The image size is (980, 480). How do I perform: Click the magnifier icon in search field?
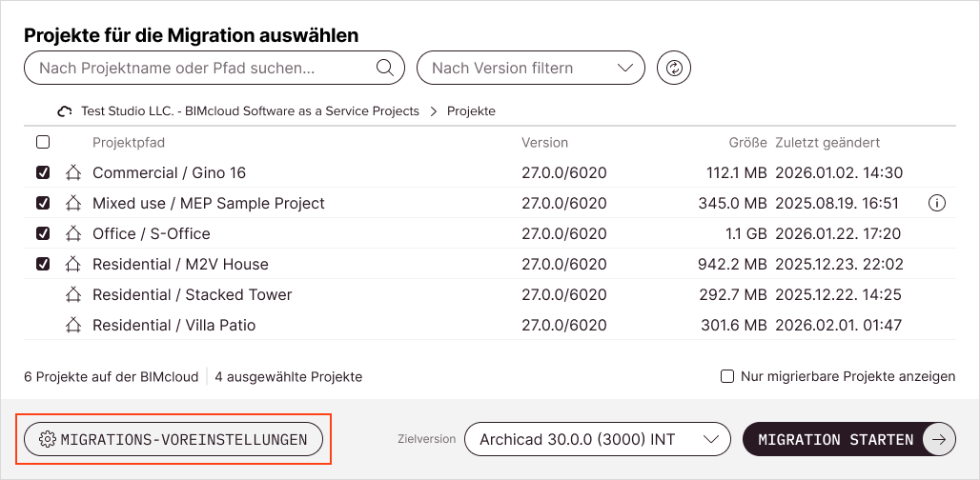click(x=384, y=68)
